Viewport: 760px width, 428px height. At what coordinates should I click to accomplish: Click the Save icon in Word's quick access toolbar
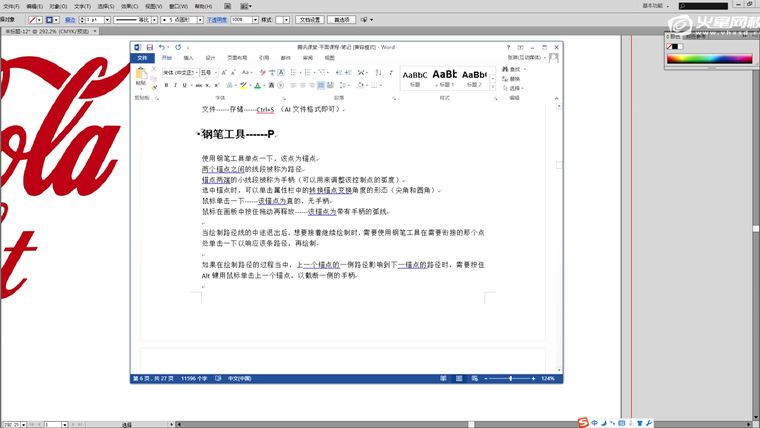click(149, 47)
